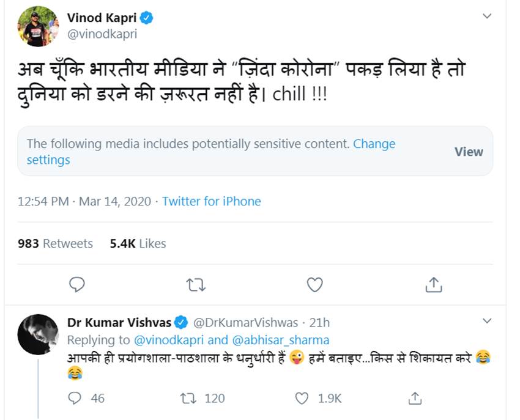The image size is (520, 420).
Task: Open more options chevron on main tweet
Action: [x=487, y=17]
